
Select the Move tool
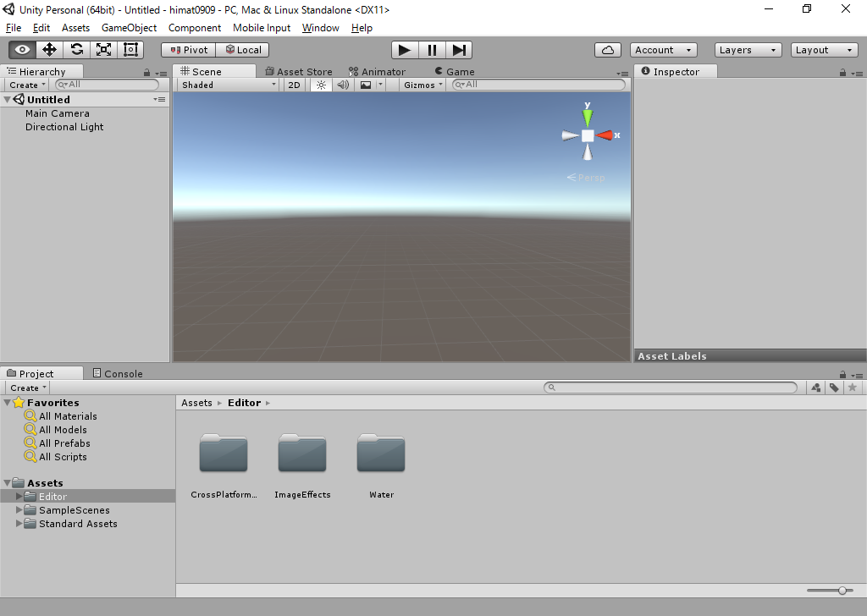pyautogui.click(x=49, y=50)
